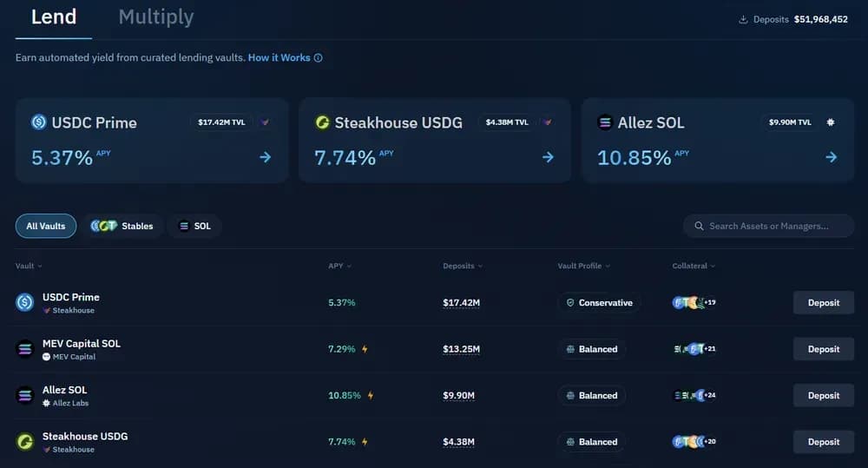Image resolution: width=868 pixels, height=468 pixels.
Task: Click collateral icons +21 in MEV Capital row
Action: coord(694,349)
